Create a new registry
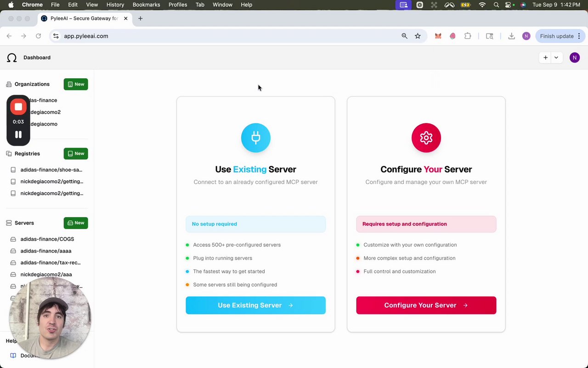The image size is (588, 368). (76, 154)
